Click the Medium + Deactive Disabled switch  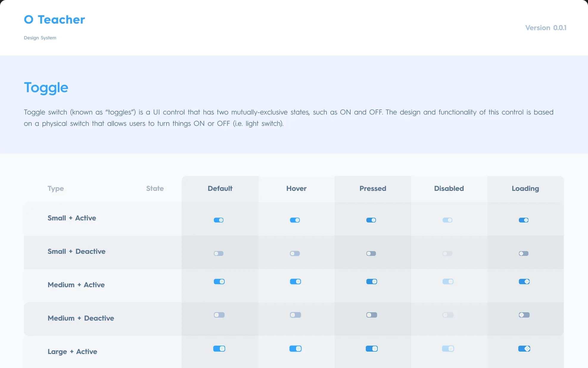(x=448, y=315)
